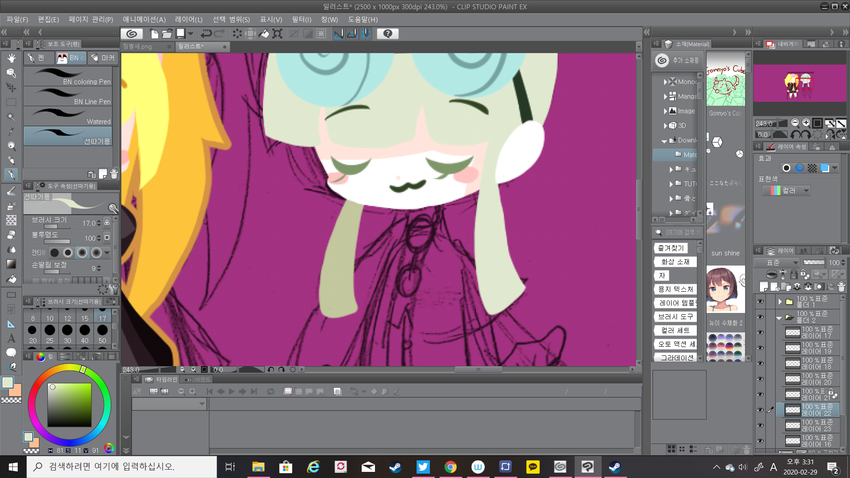Switch to the png document tab
Screen dimensions: 850x478
click(x=146, y=47)
